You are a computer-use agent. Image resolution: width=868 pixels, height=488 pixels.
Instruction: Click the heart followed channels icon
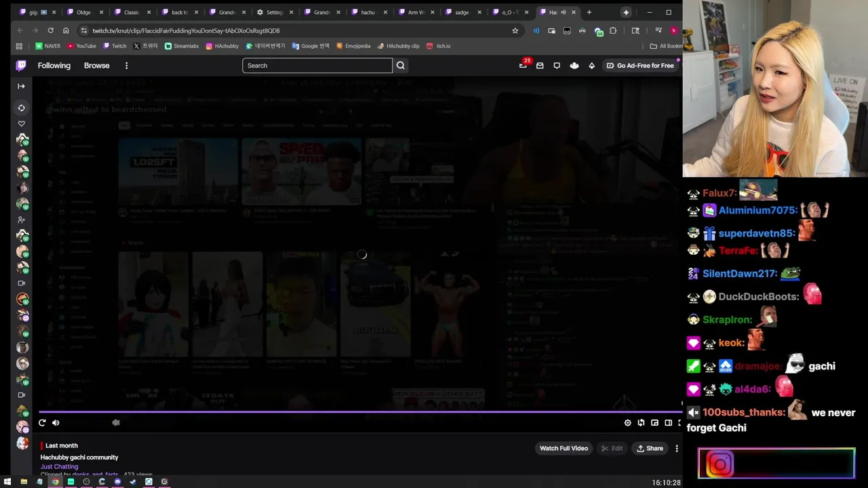point(21,124)
